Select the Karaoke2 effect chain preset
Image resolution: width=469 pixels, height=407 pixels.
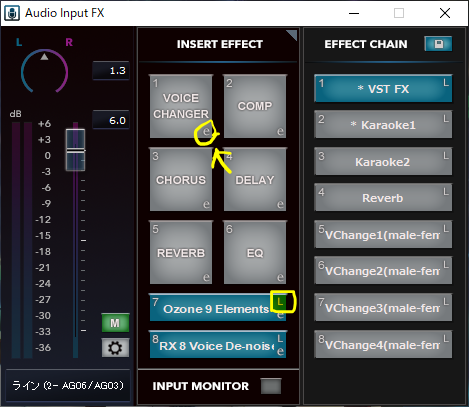click(x=383, y=162)
